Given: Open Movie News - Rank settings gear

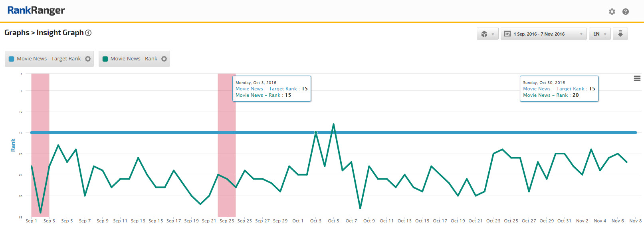Looking at the screenshot, I should click(x=164, y=59).
